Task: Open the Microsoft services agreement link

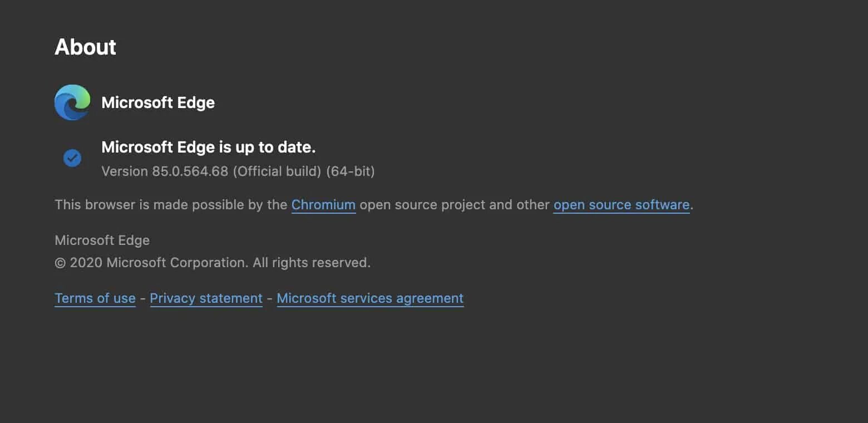Action: pos(370,298)
